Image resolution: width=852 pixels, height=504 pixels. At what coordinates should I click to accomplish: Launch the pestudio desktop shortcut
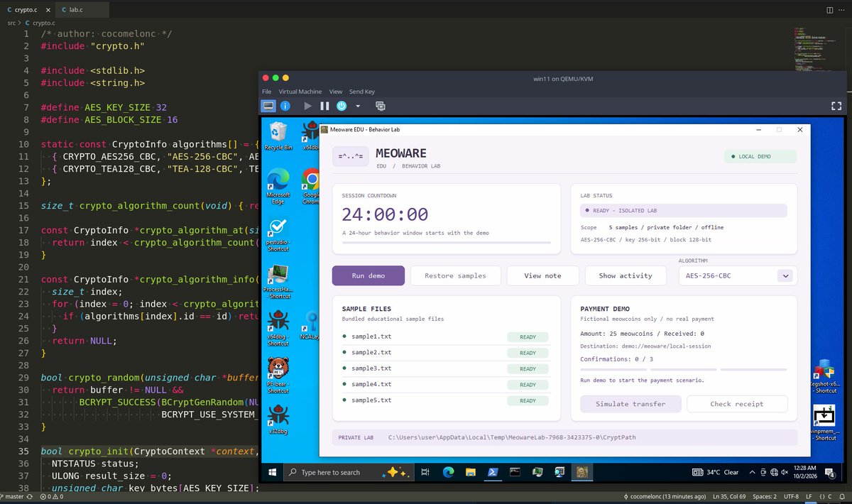278,234
